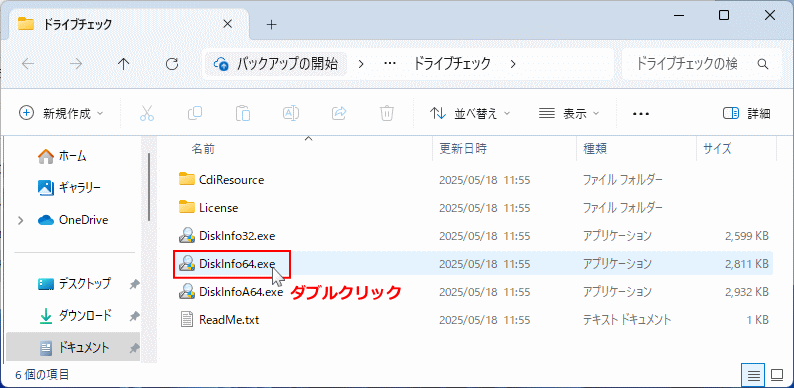Go forward with the right arrow
Screen dimensions: 794x388
[76, 64]
